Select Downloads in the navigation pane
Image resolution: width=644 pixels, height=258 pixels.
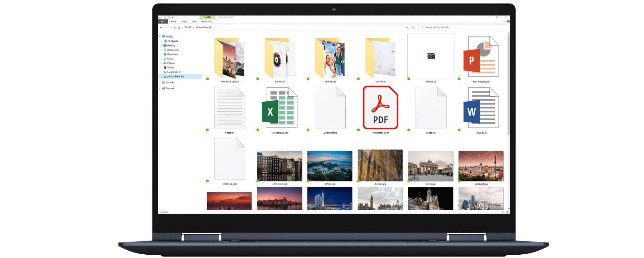point(173,54)
